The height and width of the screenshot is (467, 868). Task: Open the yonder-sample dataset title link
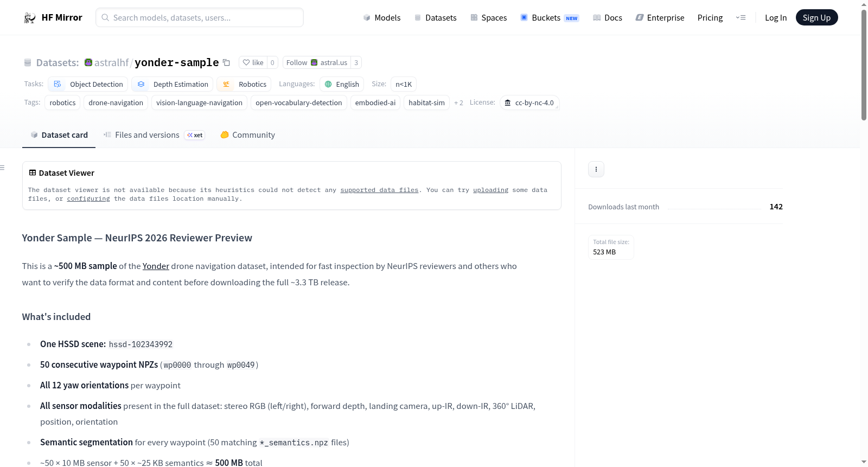tap(177, 62)
